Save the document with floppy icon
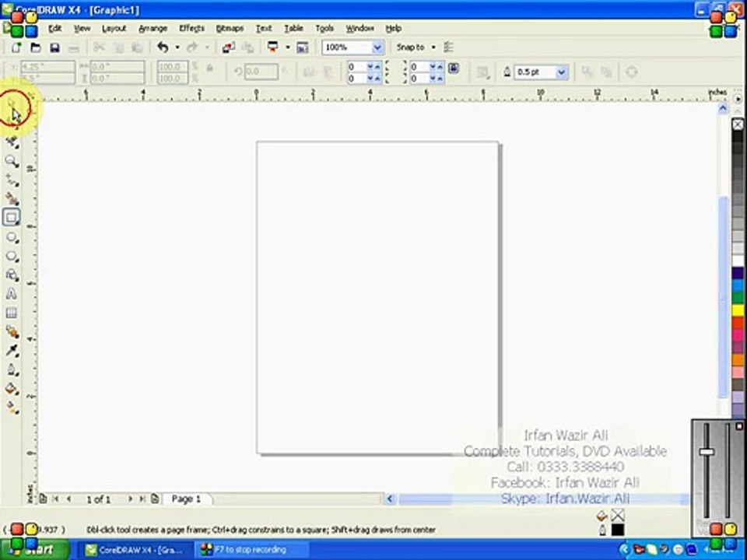 pos(54,47)
